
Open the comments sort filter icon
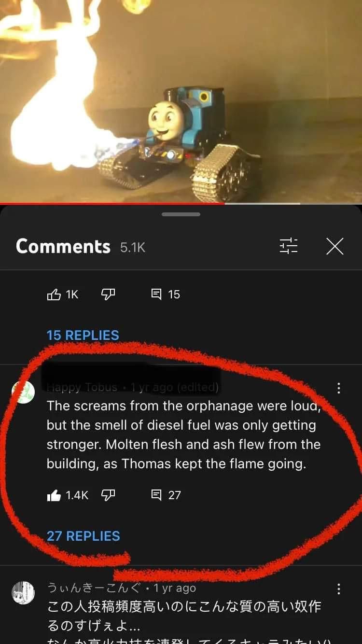(x=289, y=246)
